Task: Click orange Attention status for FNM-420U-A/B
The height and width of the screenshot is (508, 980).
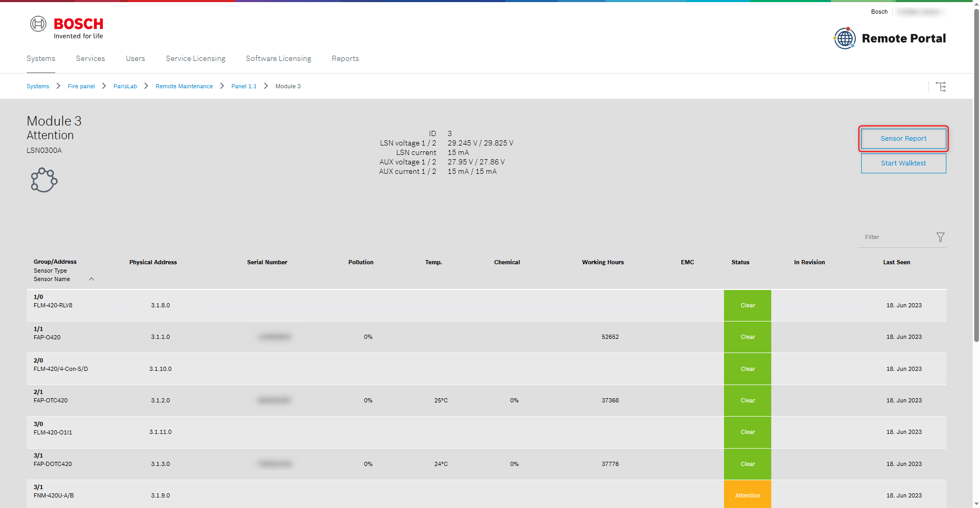Action: pos(747,495)
